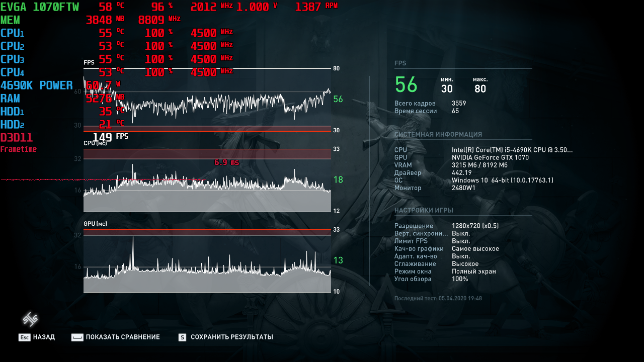Click the СИСТЕМНАЯ ИНФОРМАЦИЯ heading
This screenshot has height=362, width=644.
(438, 135)
